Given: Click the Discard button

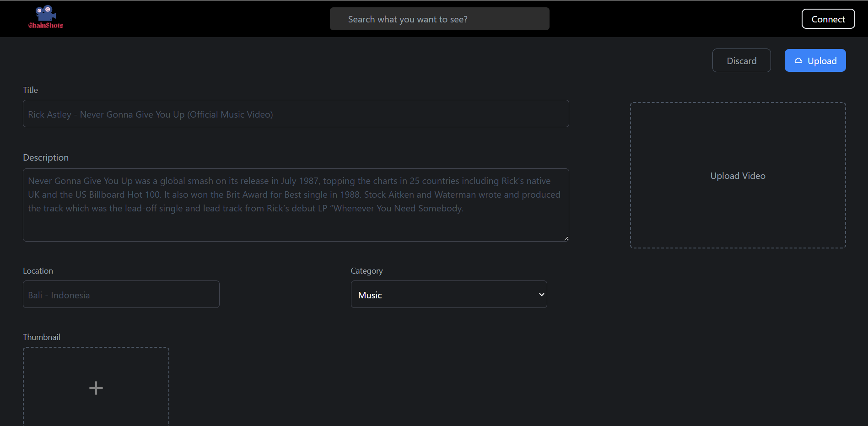Looking at the screenshot, I should (x=741, y=60).
